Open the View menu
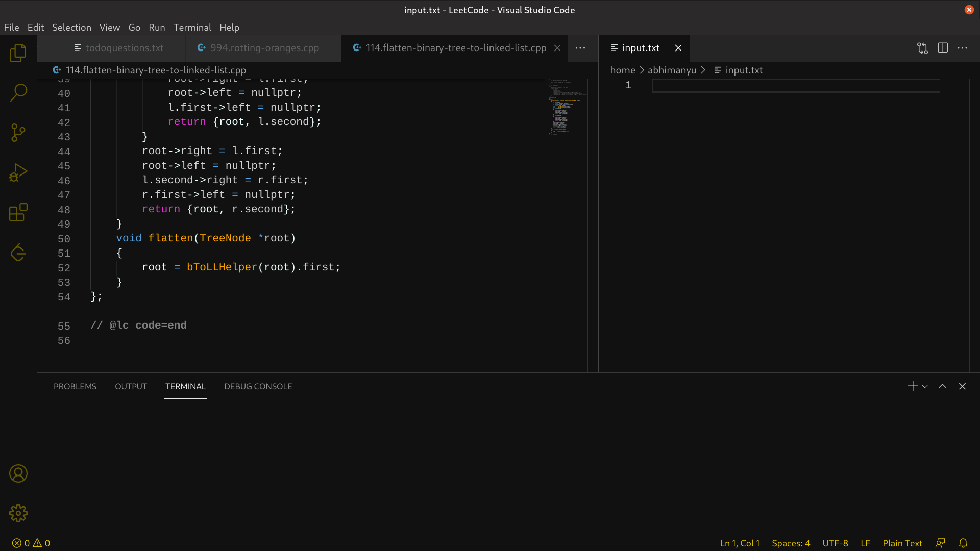 click(110, 28)
